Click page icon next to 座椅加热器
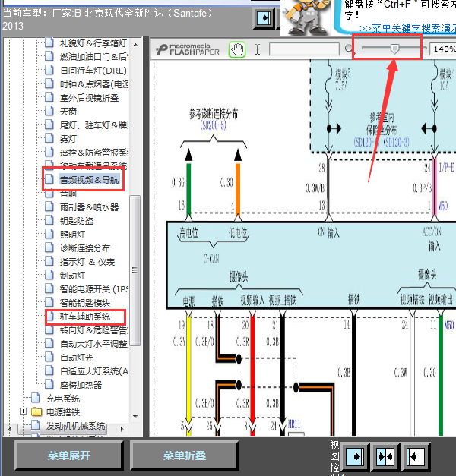 (49, 384)
